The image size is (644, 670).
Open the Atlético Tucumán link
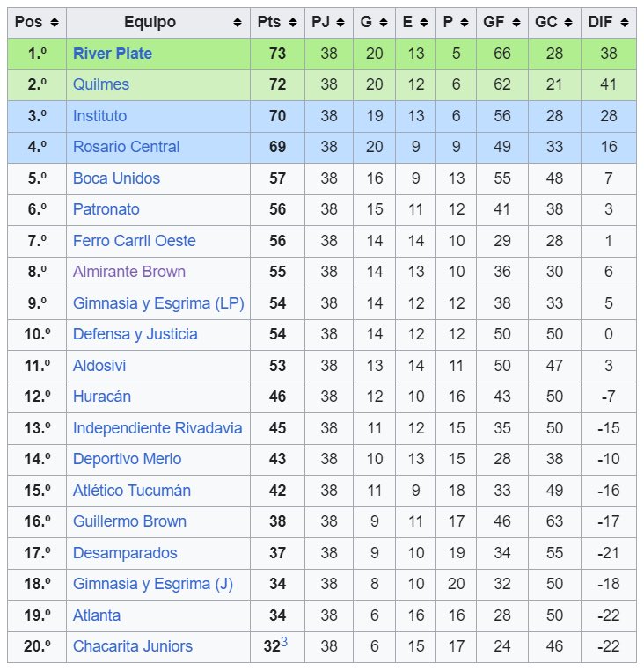(x=132, y=491)
